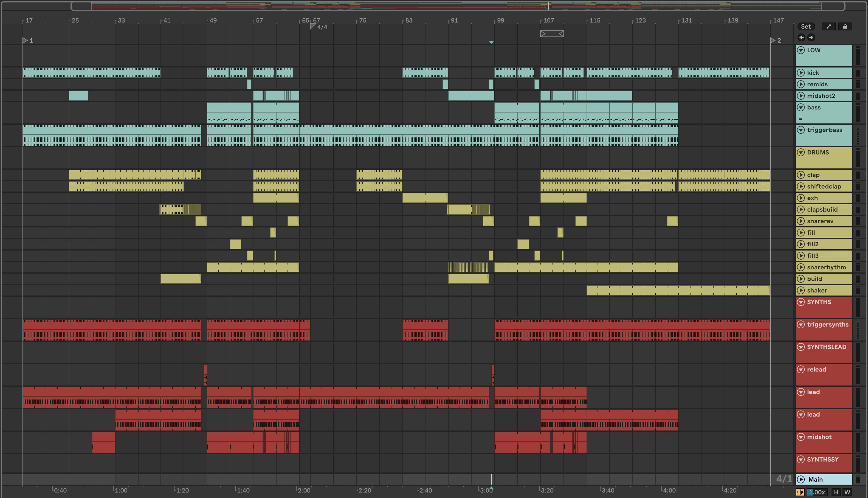Viewport: 868px width, 498px height.
Task: Unfold the fill3 track
Action: tap(801, 255)
